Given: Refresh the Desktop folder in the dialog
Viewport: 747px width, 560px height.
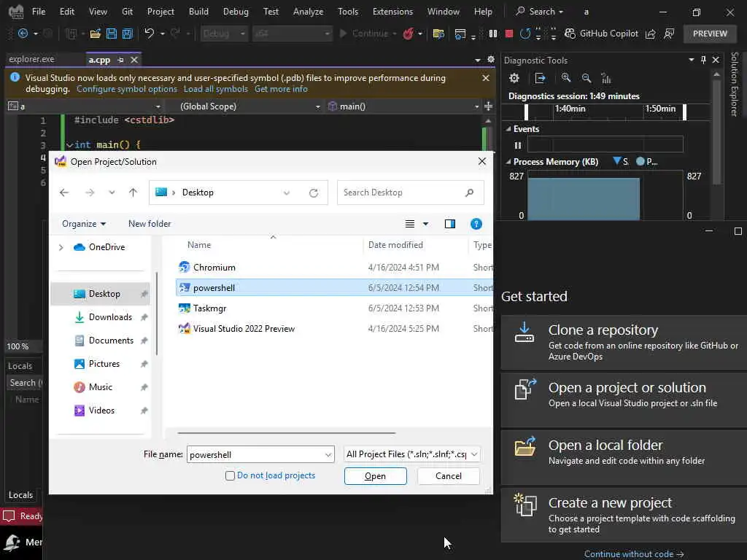Looking at the screenshot, I should [x=314, y=192].
